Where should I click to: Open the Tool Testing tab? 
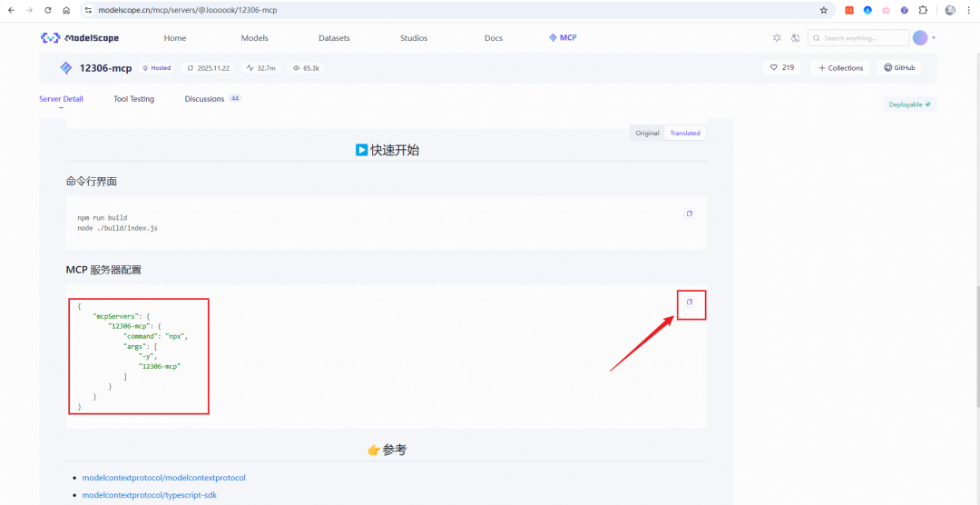point(133,99)
